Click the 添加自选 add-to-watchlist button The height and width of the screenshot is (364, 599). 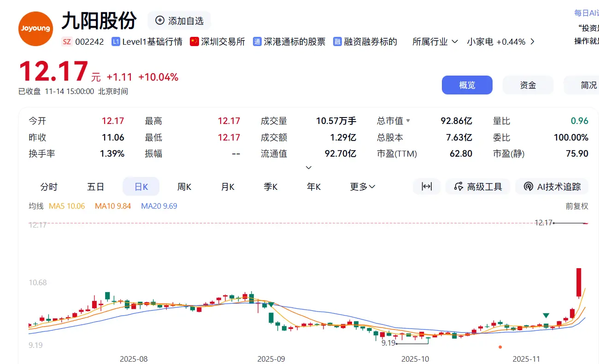[x=179, y=20]
